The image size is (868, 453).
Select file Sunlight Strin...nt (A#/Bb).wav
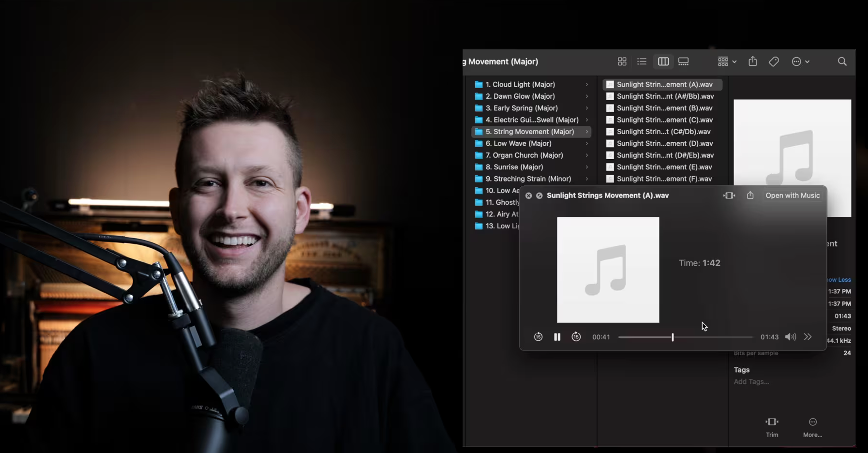tap(662, 96)
